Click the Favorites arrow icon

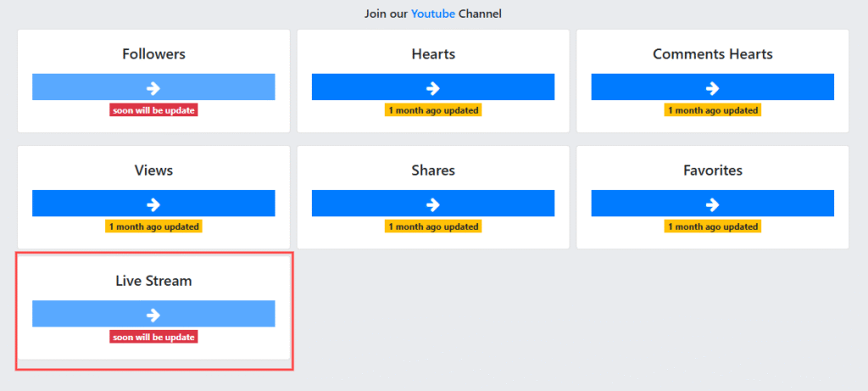(712, 204)
